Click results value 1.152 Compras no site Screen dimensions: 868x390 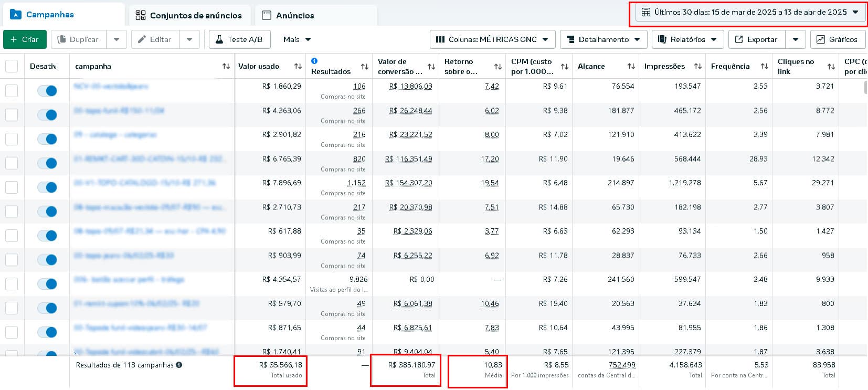coord(357,183)
